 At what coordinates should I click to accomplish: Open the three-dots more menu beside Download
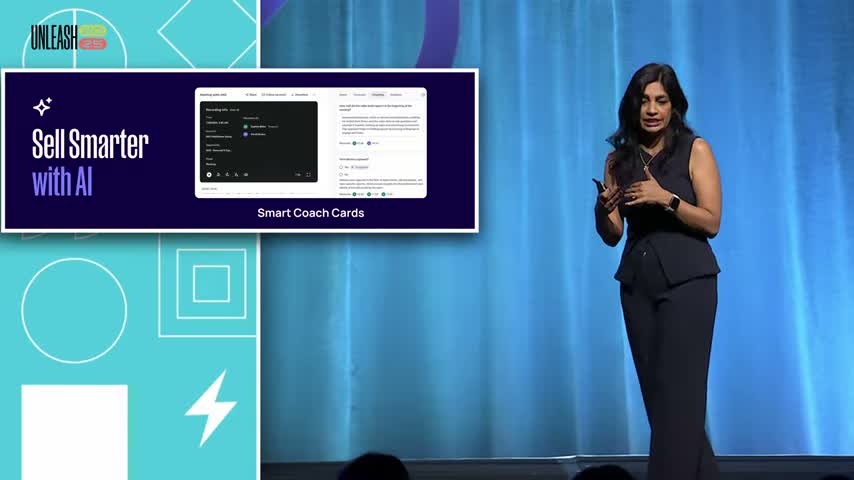point(314,95)
